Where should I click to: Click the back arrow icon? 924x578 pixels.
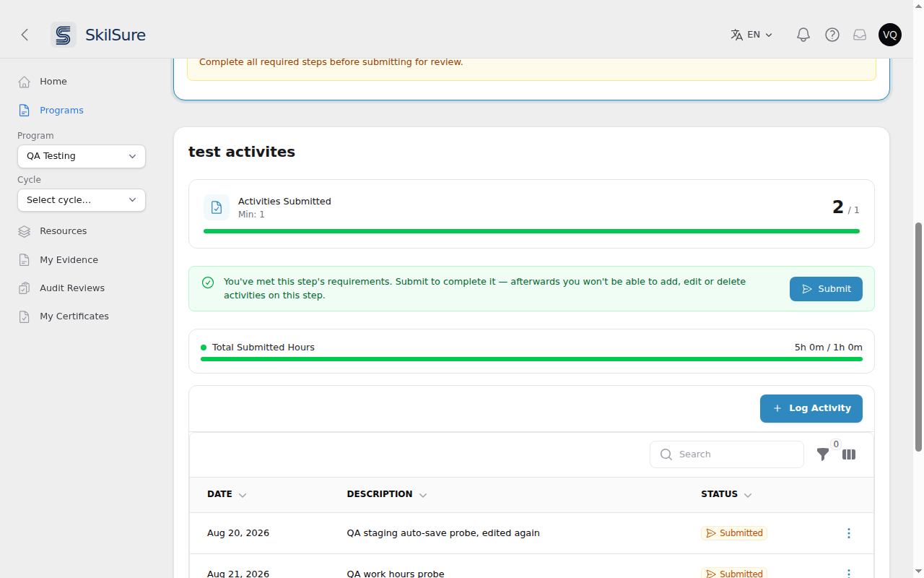pos(25,35)
